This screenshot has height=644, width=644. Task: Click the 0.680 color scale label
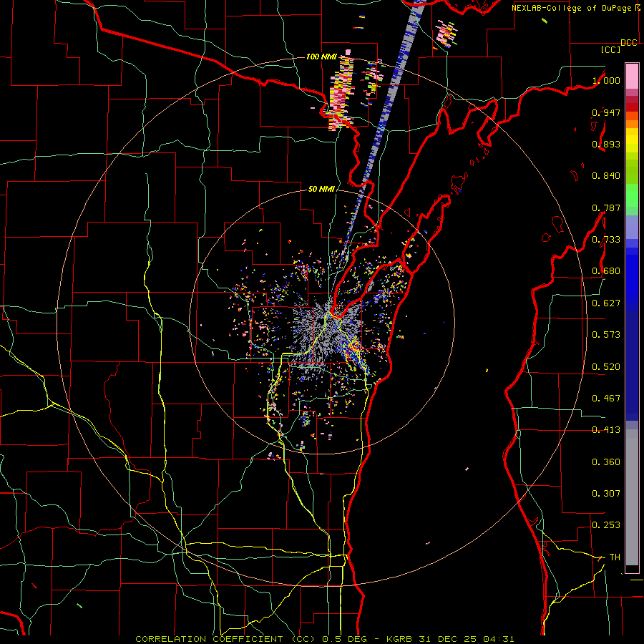pyautogui.click(x=606, y=270)
